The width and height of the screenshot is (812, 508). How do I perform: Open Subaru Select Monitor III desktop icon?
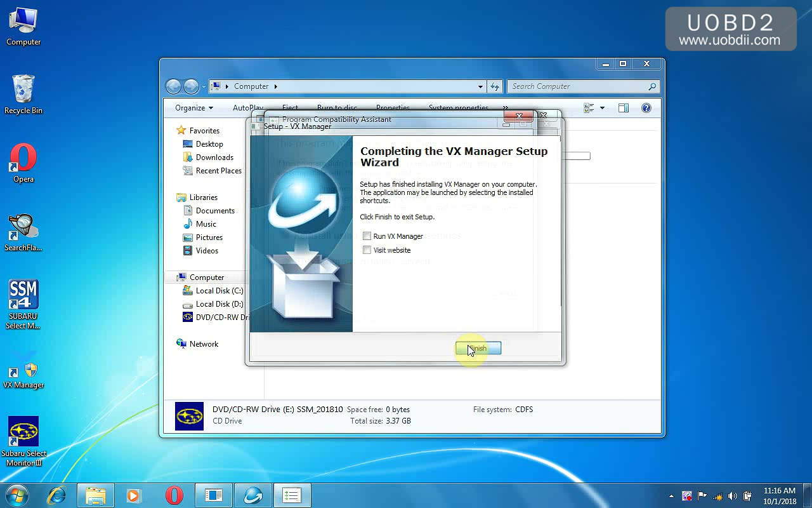pyautogui.click(x=23, y=441)
